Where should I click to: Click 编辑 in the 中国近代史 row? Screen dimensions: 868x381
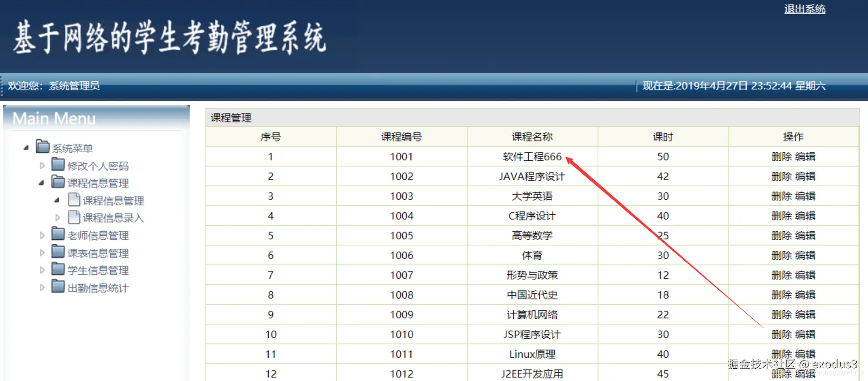pos(805,295)
